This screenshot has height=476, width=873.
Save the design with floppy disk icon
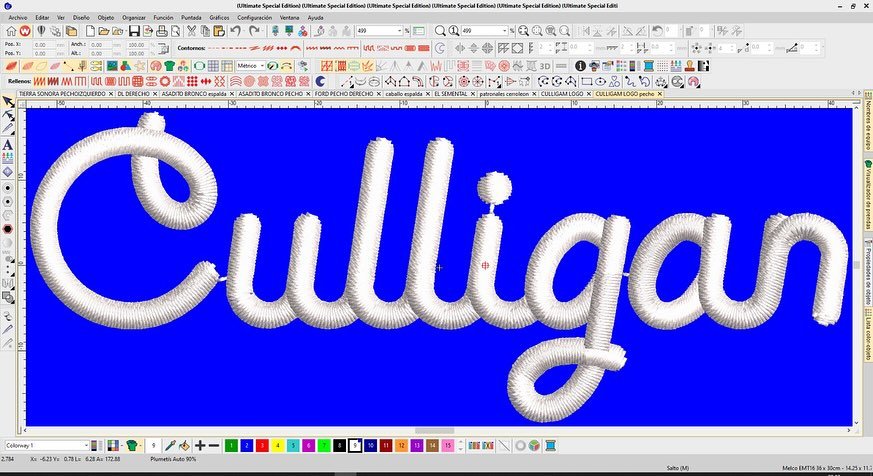[x=134, y=31]
